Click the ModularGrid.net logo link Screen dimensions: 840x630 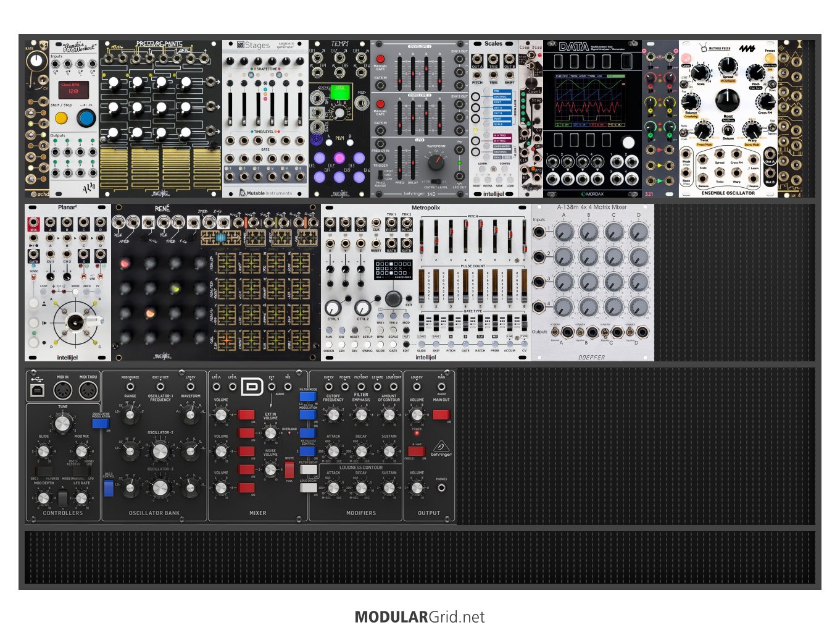(420, 617)
